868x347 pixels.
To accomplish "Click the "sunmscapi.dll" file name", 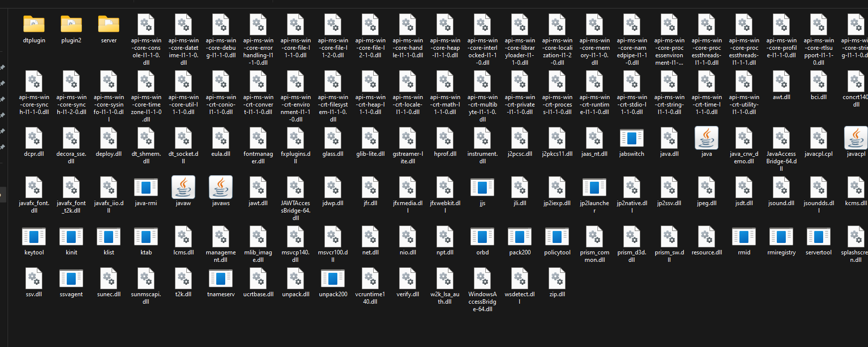I will click(x=146, y=298).
